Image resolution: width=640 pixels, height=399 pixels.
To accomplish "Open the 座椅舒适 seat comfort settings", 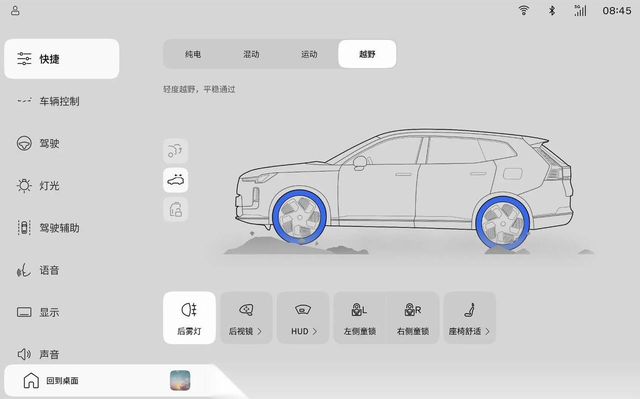I will coord(470,318).
